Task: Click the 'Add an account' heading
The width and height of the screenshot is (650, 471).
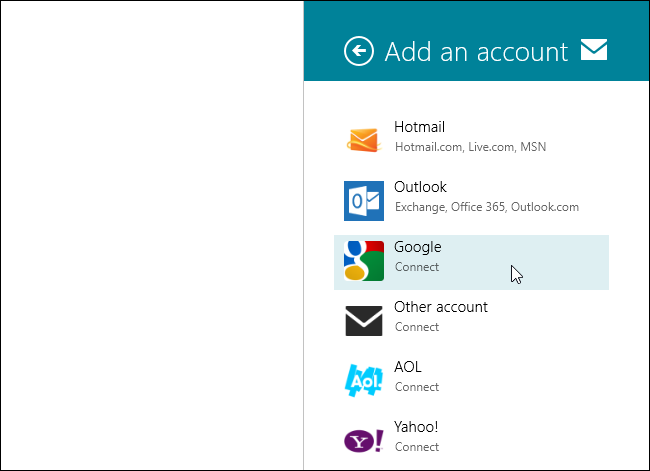Action: tap(476, 52)
